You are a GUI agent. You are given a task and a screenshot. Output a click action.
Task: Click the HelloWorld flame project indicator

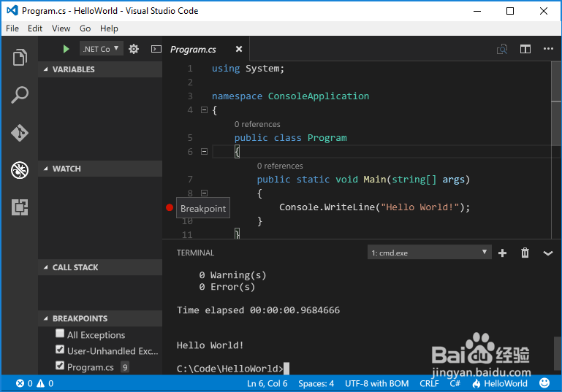tap(500, 383)
